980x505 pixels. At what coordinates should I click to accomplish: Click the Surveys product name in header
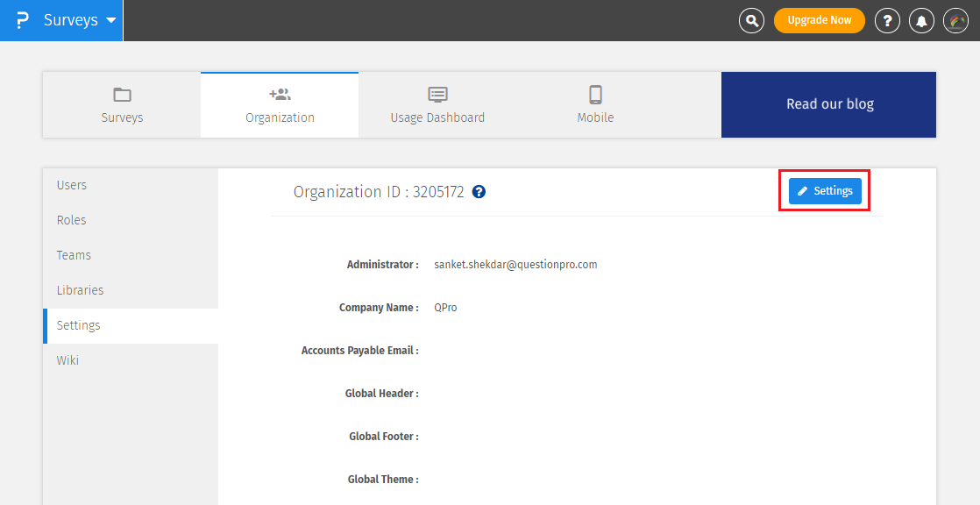pos(71,20)
